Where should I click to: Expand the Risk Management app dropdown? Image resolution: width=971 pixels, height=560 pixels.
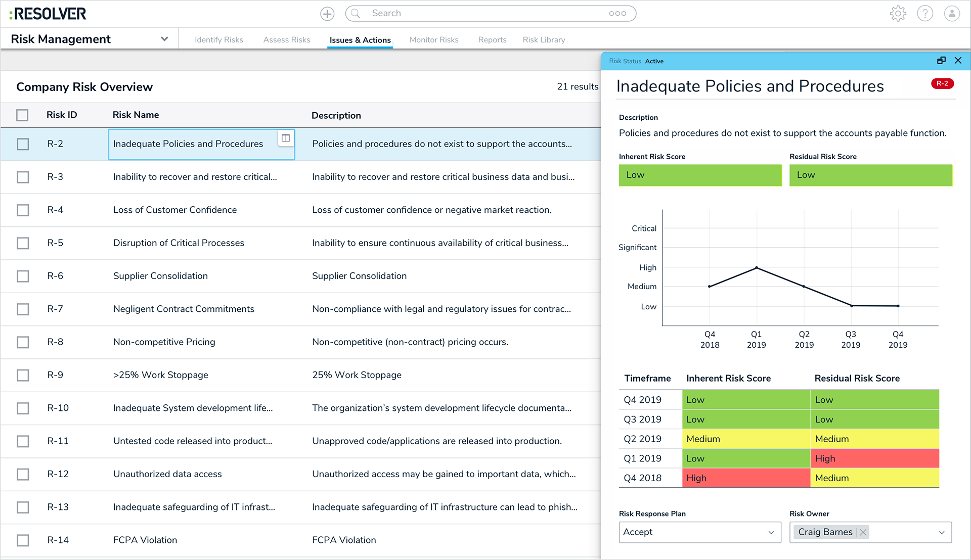[x=164, y=39]
